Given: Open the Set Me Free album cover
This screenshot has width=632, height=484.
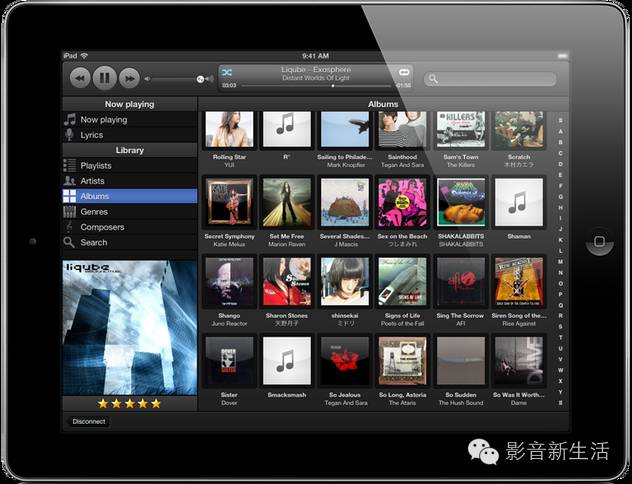Looking at the screenshot, I should (x=287, y=202).
